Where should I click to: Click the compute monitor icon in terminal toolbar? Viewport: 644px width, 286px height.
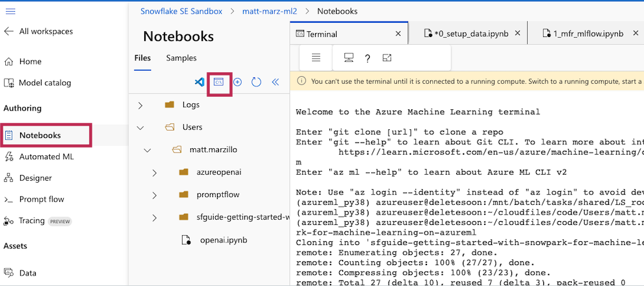[348, 58]
